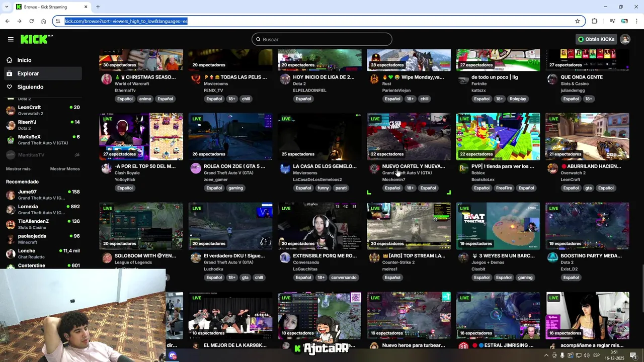Open the Chrome profile avatar
This screenshot has height=362, width=644.
pyautogui.click(x=624, y=21)
